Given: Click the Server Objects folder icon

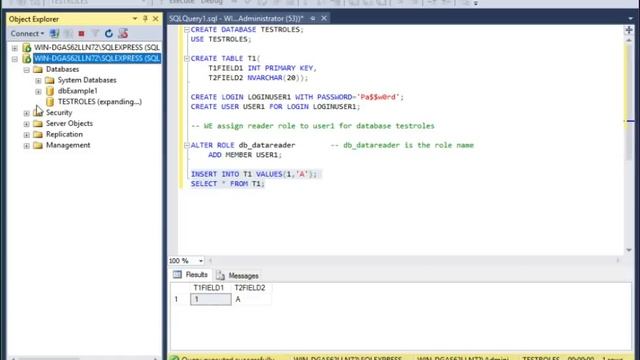Looking at the screenshot, I should click(38, 123).
